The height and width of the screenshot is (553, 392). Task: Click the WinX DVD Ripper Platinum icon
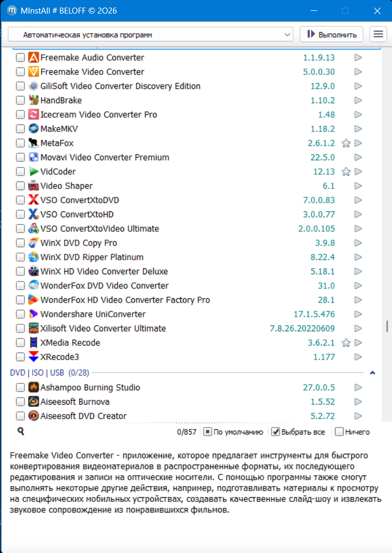coord(34,257)
